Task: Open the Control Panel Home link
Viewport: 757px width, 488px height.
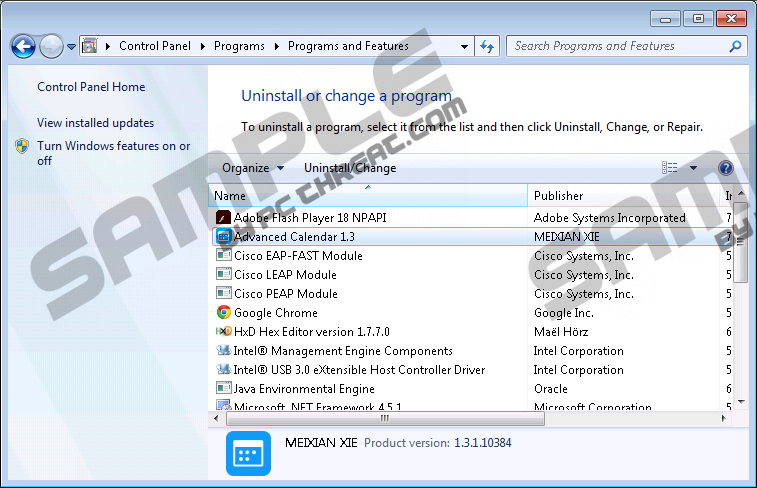Action: point(91,87)
